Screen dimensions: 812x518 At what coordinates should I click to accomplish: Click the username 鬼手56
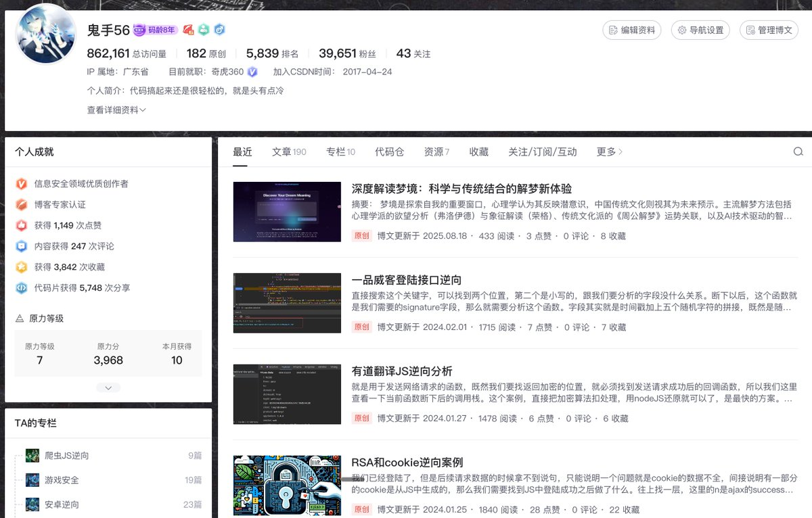pos(108,30)
